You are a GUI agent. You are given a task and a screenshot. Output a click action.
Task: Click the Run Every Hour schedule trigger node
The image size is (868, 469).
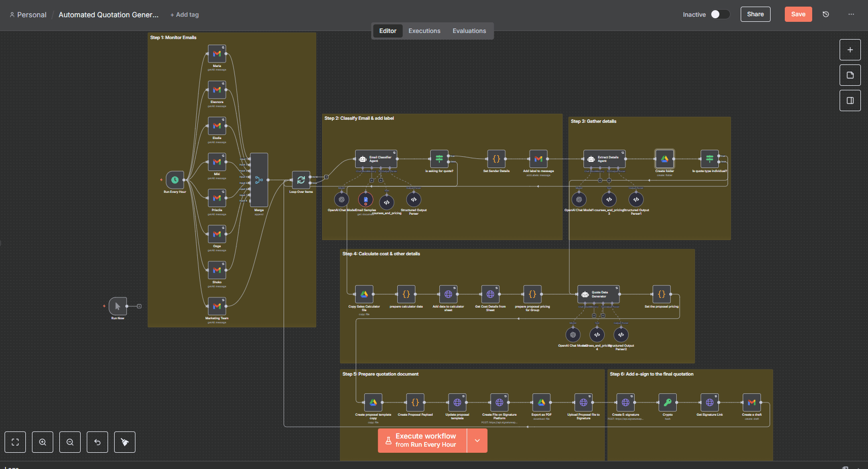pyautogui.click(x=175, y=180)
